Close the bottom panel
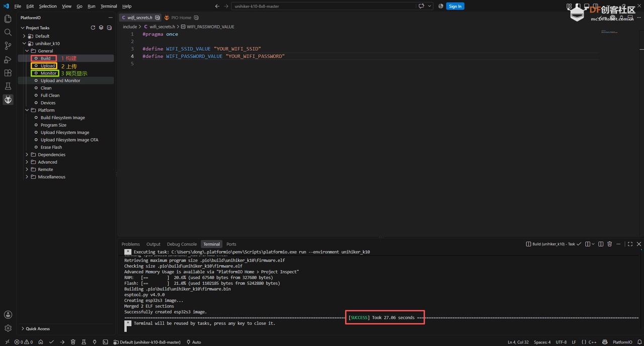This screenshot has width=644, height=346. (x=639, y=244)
